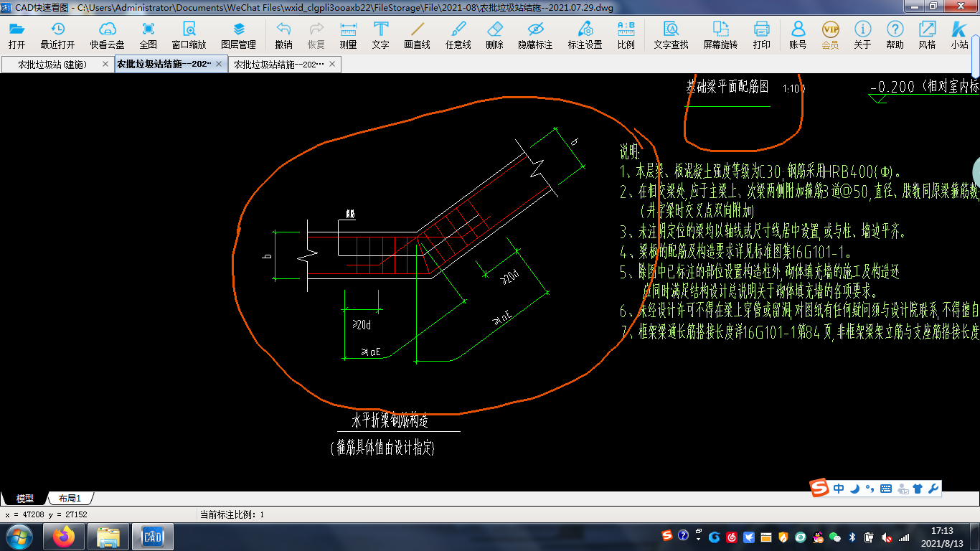Select the 删除 eraser tool
The width and height of the screenshot is (980, 551).
point(494,35)
